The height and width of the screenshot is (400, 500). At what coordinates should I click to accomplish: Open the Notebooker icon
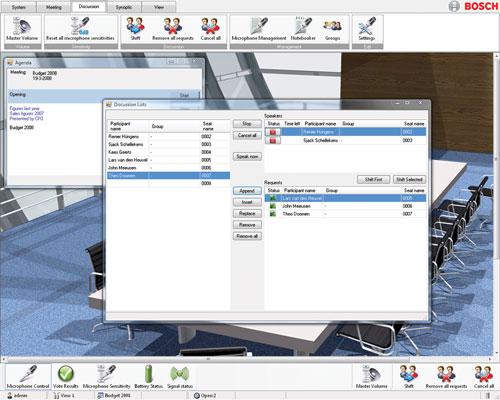[303, 29]
